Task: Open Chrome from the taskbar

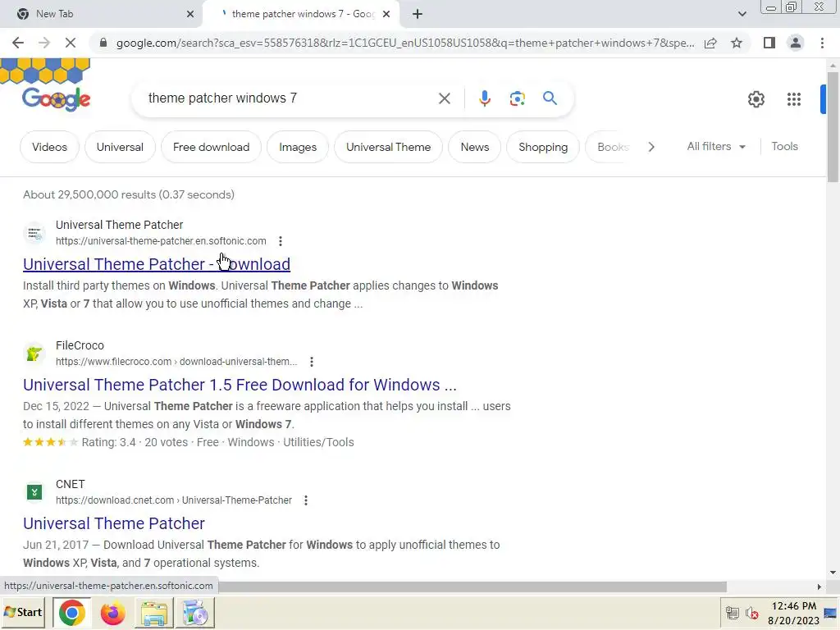Action: tap(72, 613)
